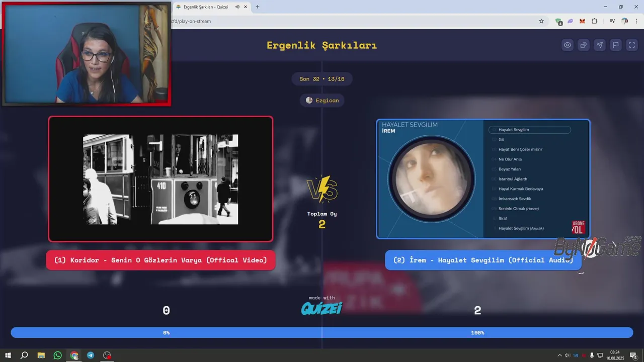Click the Quizei logo at the bottom
The height and width of the screenshot is (362, 644).
point(321,308)
